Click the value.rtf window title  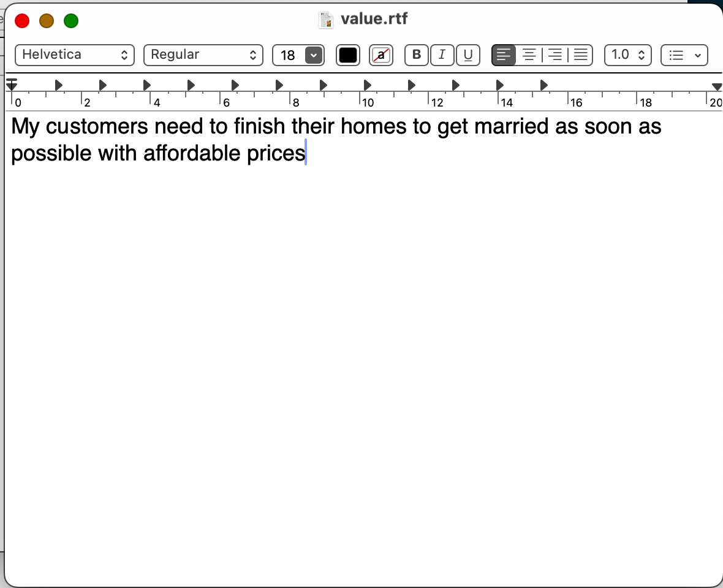(x=374, y=19)
